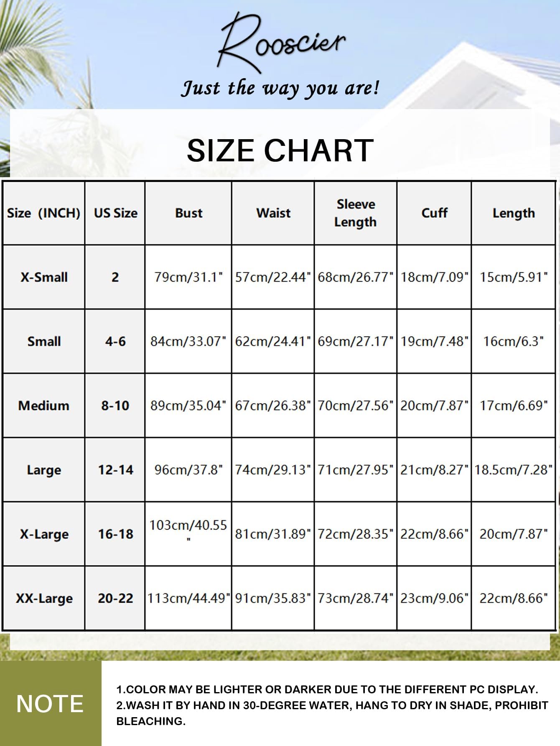
Task: Click the X-Small row label
Action: (x=44, y=277)
